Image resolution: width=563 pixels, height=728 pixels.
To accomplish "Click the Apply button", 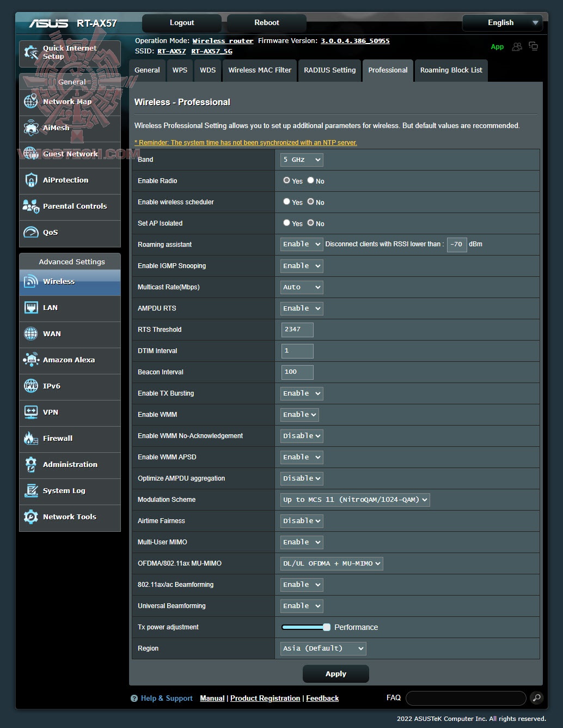I will tap(336, 674).
